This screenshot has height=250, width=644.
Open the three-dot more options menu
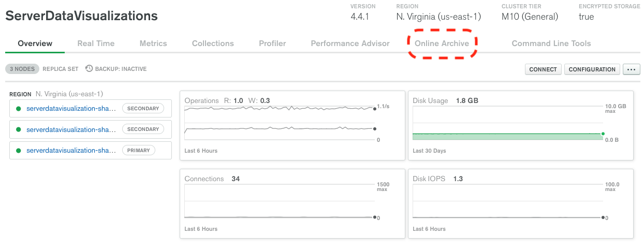(632, 69)
